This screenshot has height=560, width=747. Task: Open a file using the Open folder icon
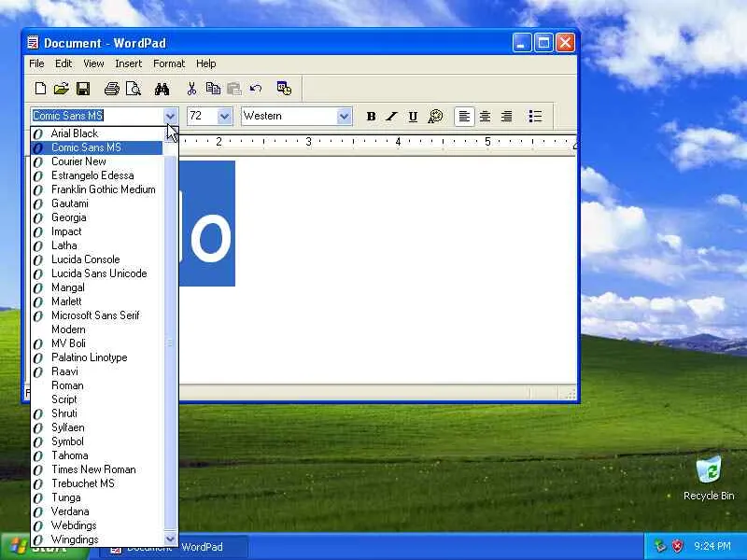[x=62, y=89]
